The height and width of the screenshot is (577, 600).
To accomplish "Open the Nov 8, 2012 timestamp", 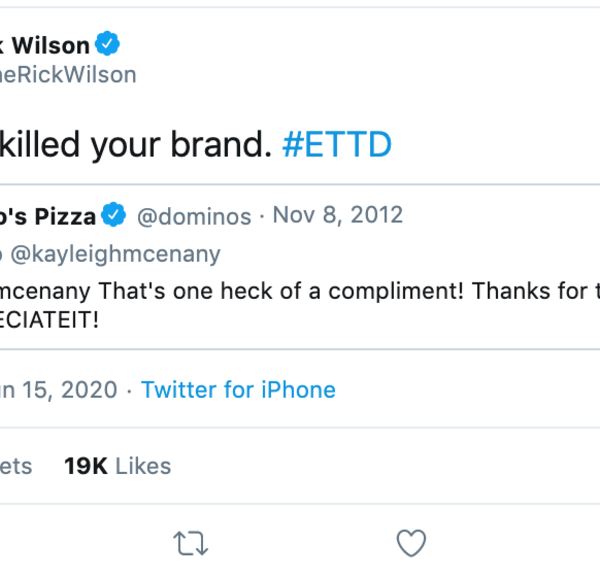I will click(338, 215).
